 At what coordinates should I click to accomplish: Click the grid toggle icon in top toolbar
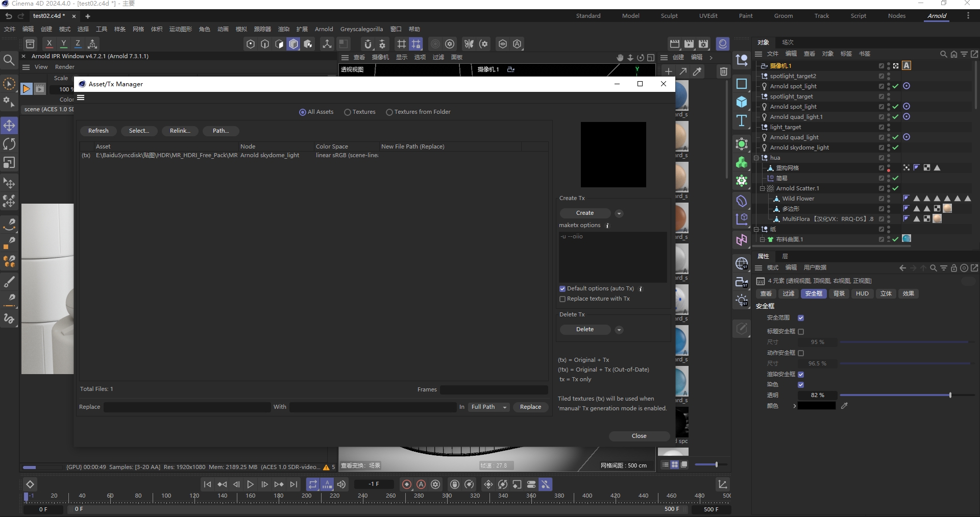[402, 44]
